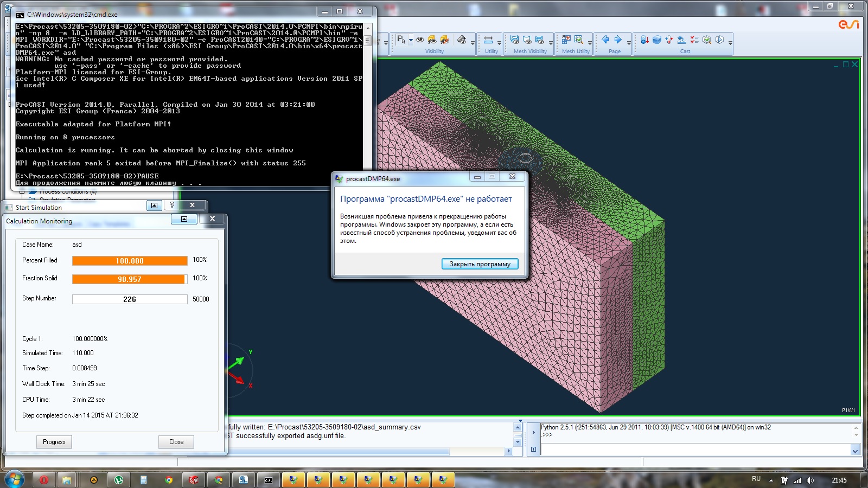Image resolution: width=868 pixels, height=488 pixels.
Task: Click the gravity vector Cast icon
Action: pyautogui.click(x=644, y=40)
